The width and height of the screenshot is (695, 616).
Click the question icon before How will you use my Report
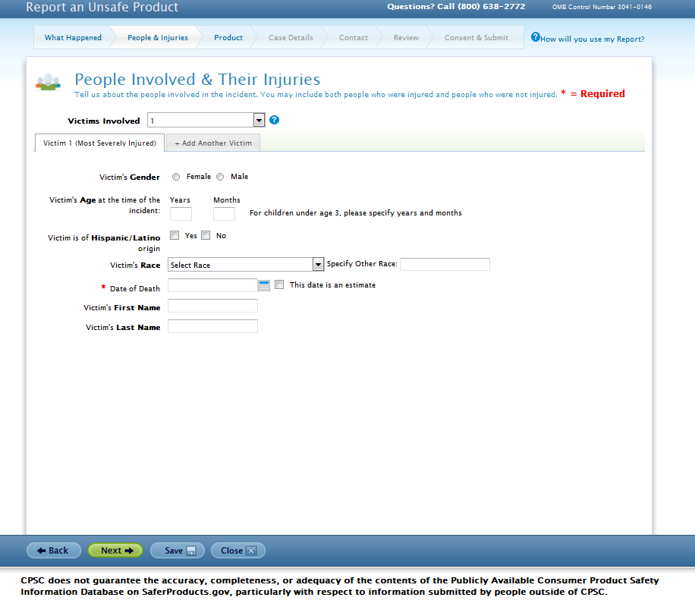(x=536, y=37)
